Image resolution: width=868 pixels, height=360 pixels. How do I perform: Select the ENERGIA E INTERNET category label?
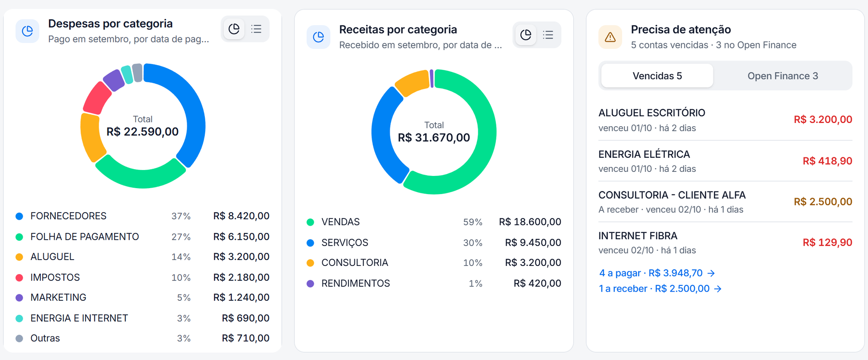tap(79, 318)
